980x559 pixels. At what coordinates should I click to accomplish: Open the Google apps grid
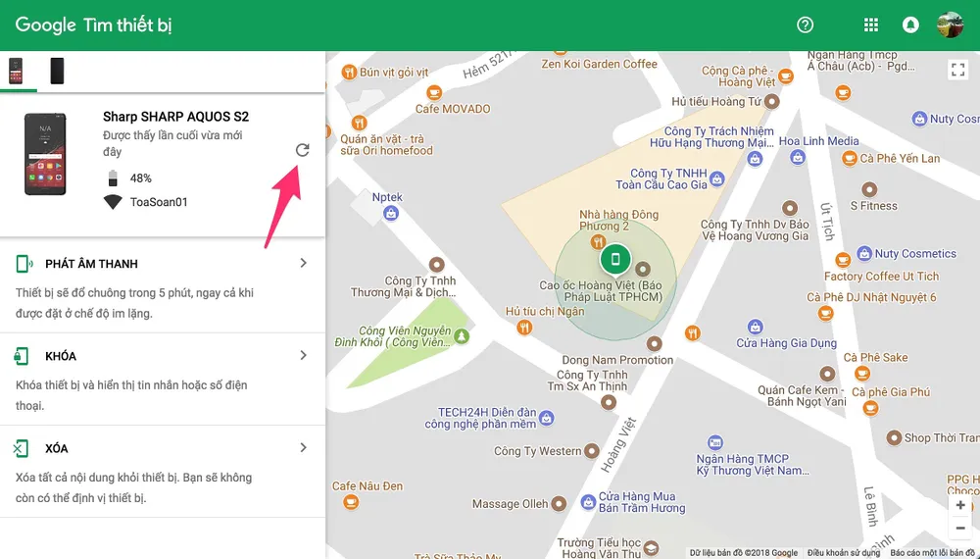pyautogui.click(x=870, y=25)
